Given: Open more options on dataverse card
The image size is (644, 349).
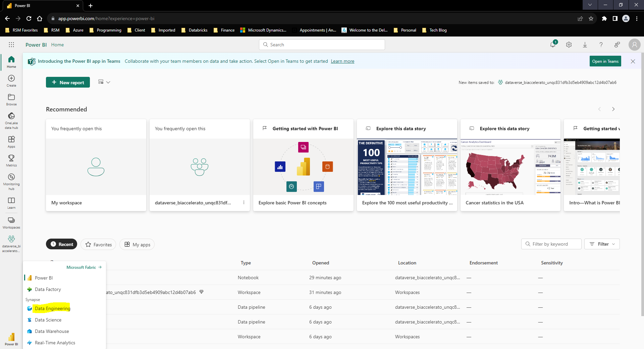Looking at the screenshot, I should pos(244,203).
